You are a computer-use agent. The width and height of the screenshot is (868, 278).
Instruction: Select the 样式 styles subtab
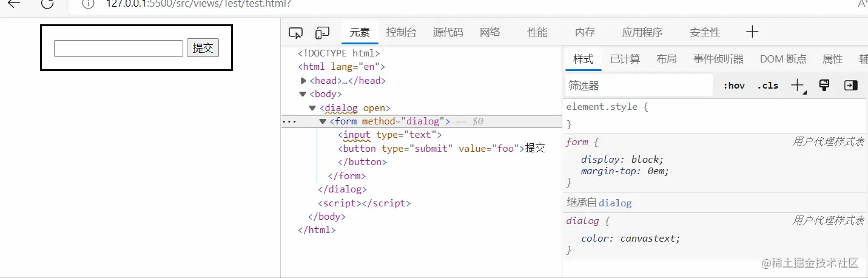point(584,59)
